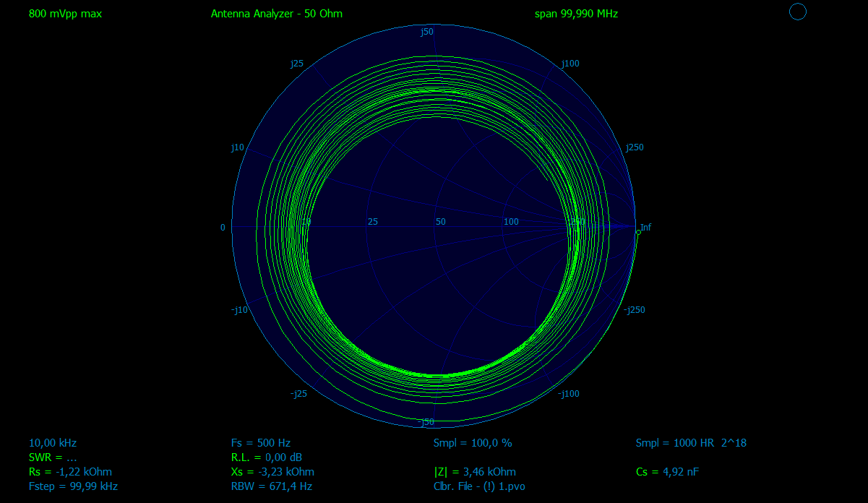The height and width of the screenshot is (503, 868).
Task: Click the 'SWR = ...' readout
Action: [x=53, y=457]
